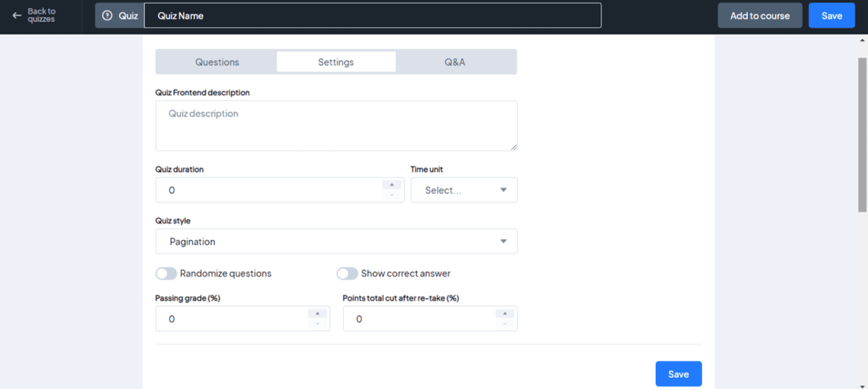
Task: Enable the Randomize questions toggle
Action: [x=166, y=274]
